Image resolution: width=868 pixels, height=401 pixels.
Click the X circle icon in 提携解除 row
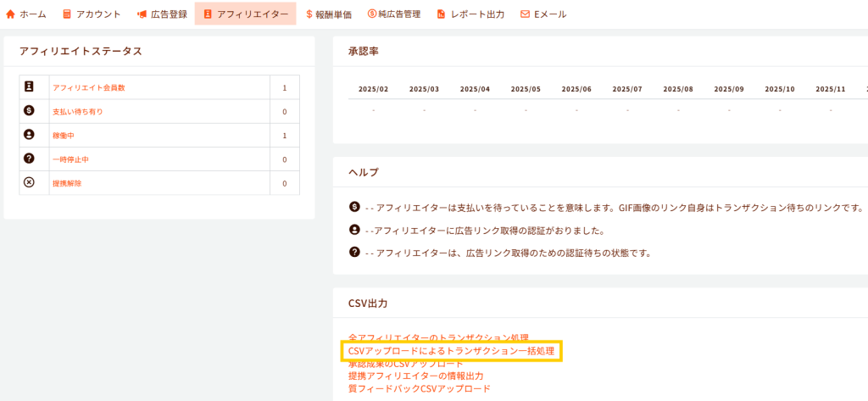29,182
